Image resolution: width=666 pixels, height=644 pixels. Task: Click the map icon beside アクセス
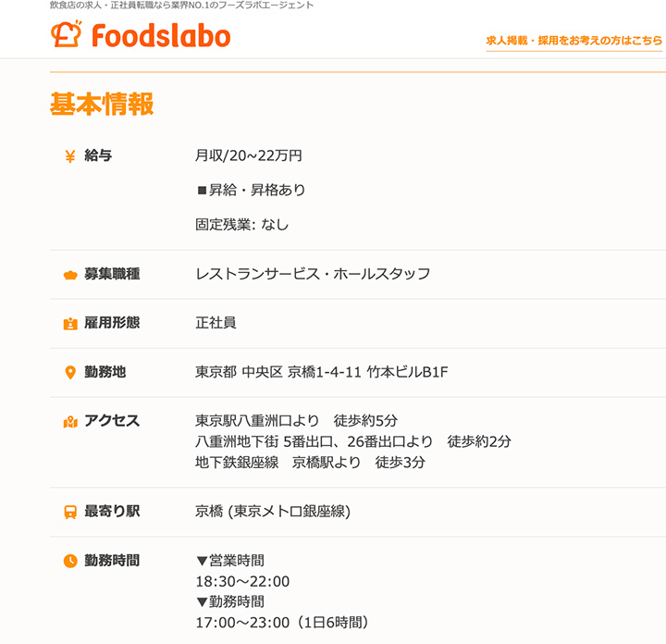(x=69, y=422)
